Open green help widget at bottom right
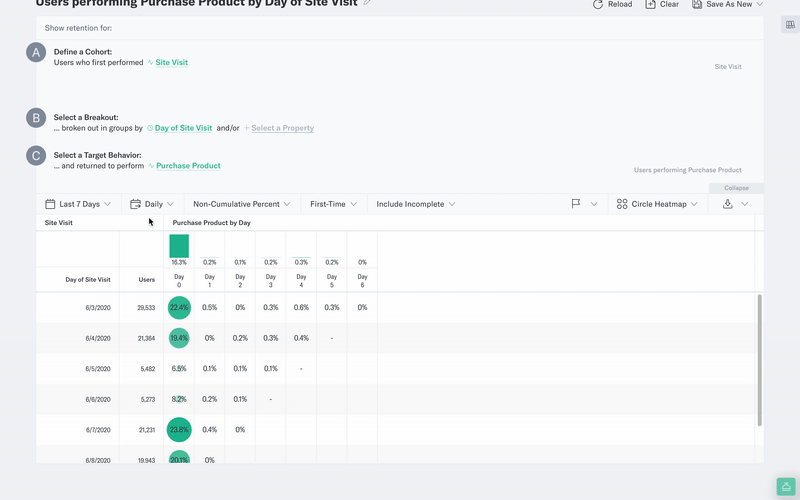The width and height of the screenshot is (800, 500). [x=786, y=487]
